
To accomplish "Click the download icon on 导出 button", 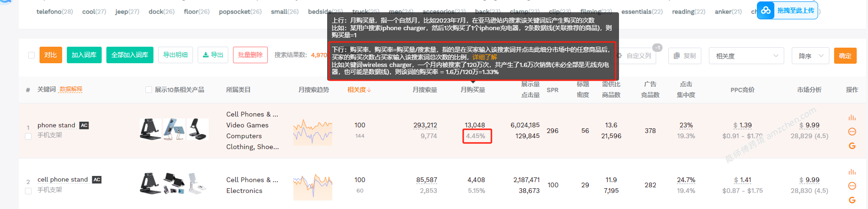I will [x=206, y=55].
